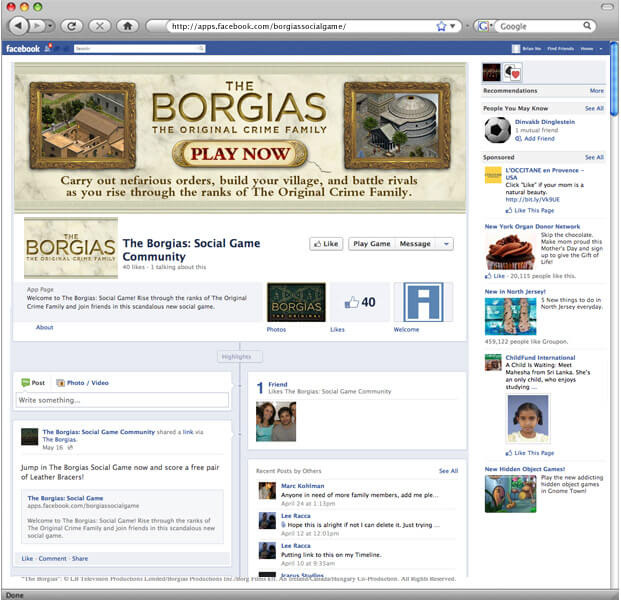The height and width of the screenshot is (600, 621).
Task: Click the soccer ball profile picture
Action: click(498, 130)
